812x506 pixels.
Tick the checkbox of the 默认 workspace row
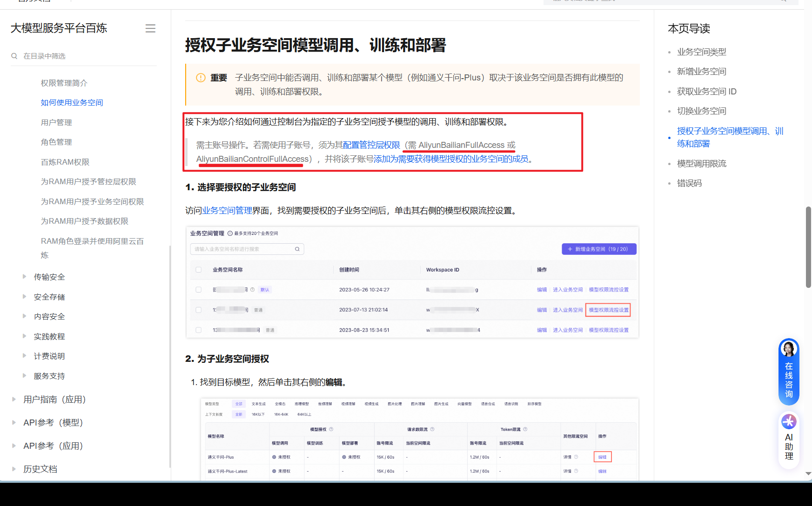[198, 289]
